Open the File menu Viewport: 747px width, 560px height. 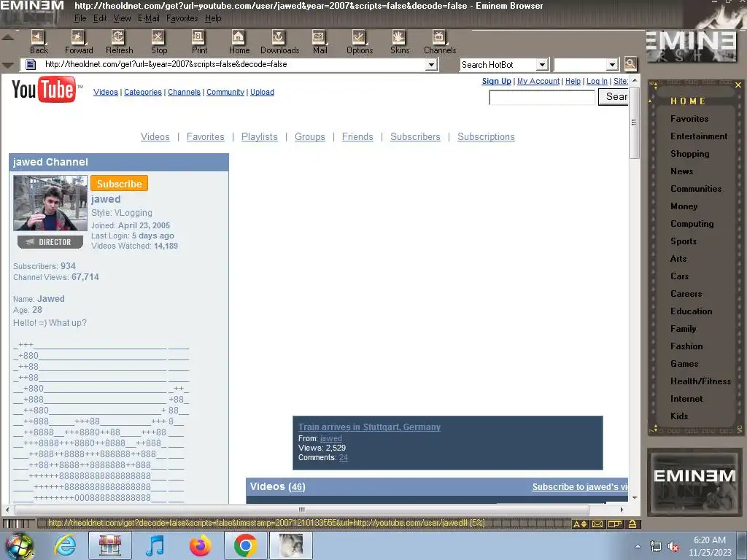click(80, 18)
